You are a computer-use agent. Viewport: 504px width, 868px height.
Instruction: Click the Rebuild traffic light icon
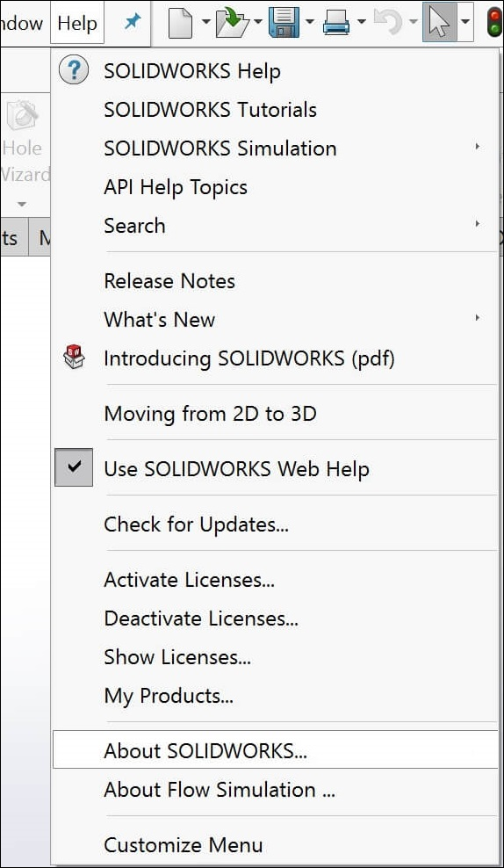[495, 22]
